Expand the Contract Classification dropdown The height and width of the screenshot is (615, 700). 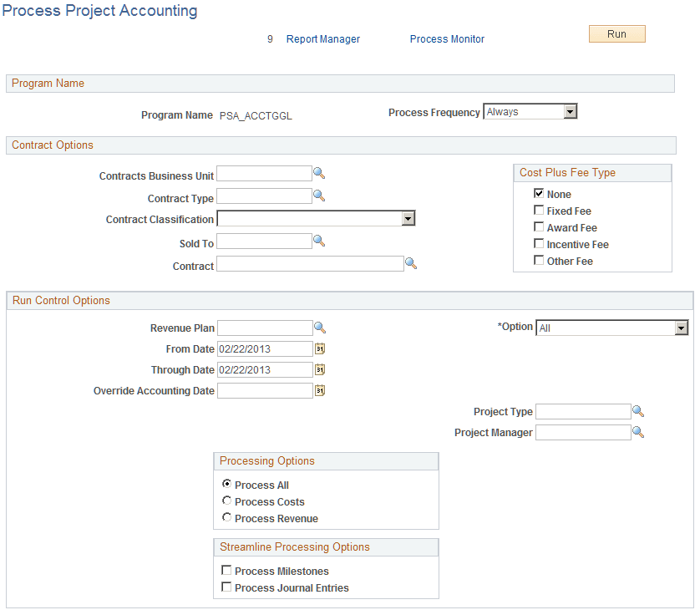[x=408, y=218]
